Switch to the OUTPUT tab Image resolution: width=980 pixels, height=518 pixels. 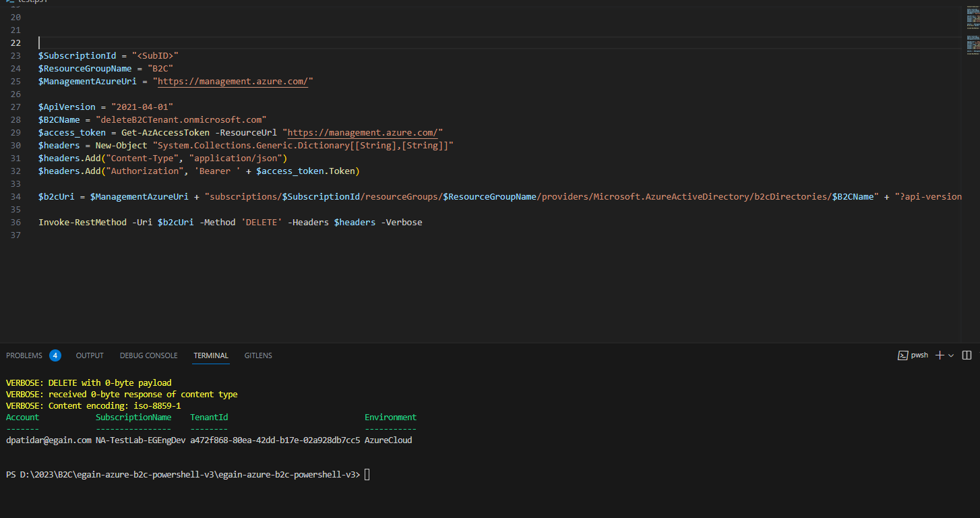tap(90, 355)
